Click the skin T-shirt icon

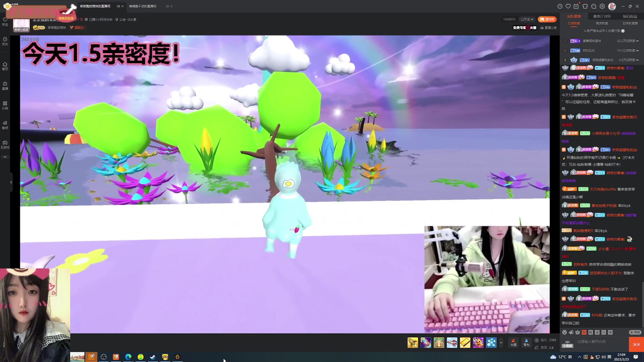[x=585, y=6]
